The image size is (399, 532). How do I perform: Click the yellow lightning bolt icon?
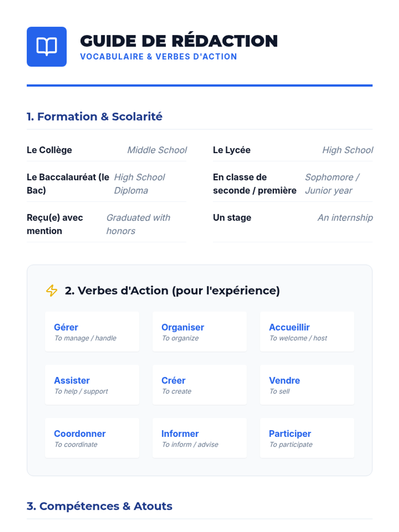pyautogui.click(x=52, y=291)
